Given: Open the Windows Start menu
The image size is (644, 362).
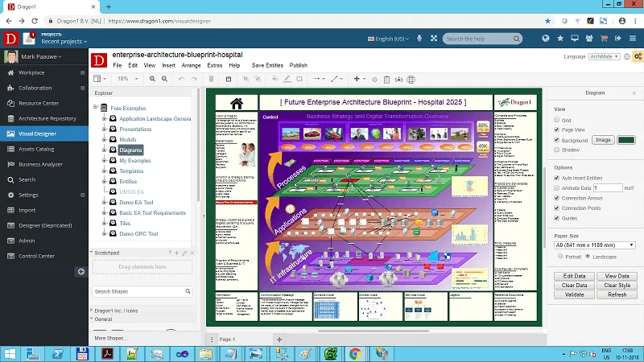Looking at the screenshot, I should [10, 354].
